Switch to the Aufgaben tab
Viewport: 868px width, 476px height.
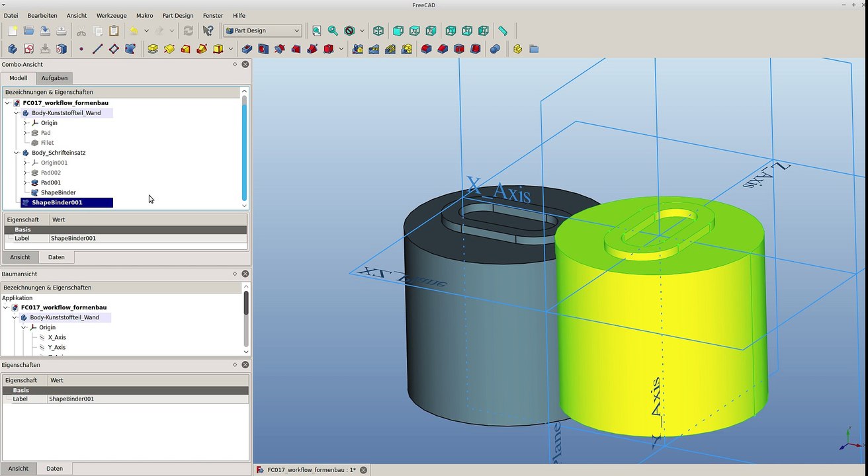coord(54,78)
